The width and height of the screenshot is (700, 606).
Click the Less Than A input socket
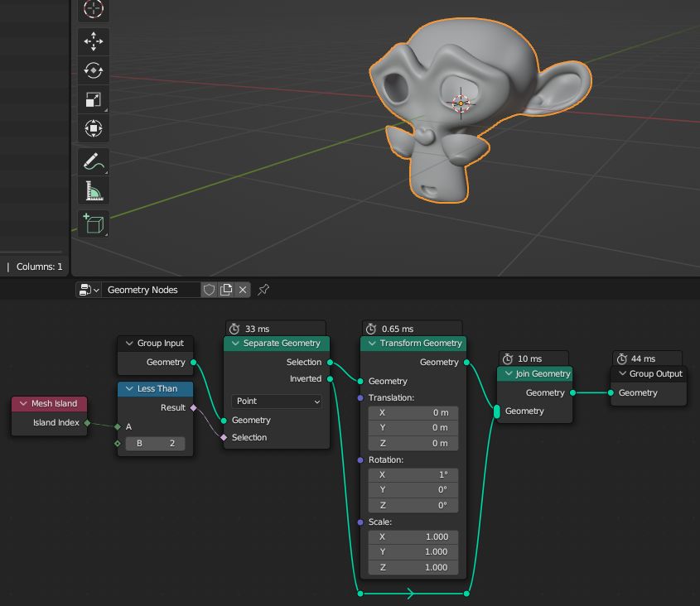(x=118, y=427)
